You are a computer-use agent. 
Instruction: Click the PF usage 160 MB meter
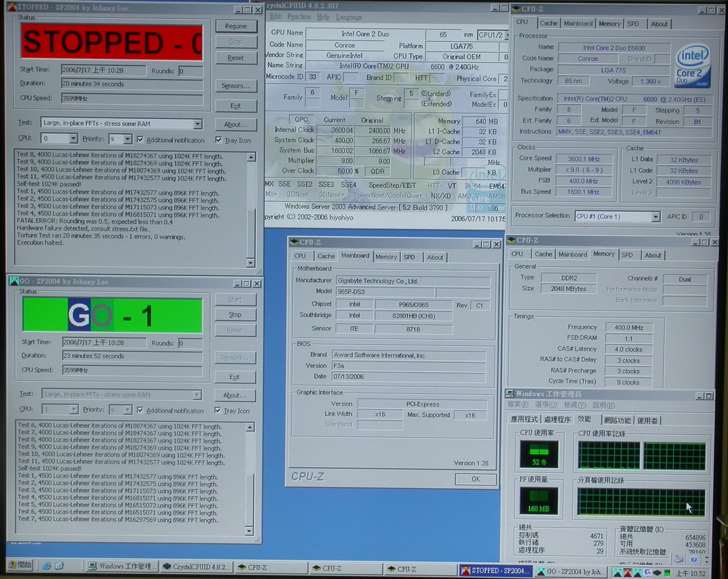[x=539, y=501]
